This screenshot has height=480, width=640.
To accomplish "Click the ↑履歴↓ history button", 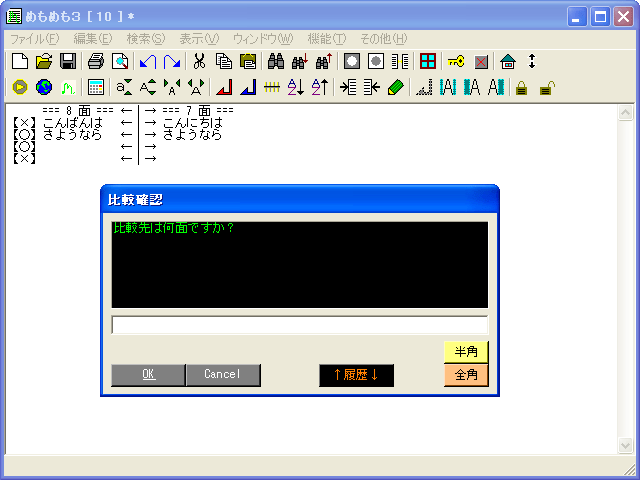I will click(x=356, y=375).
